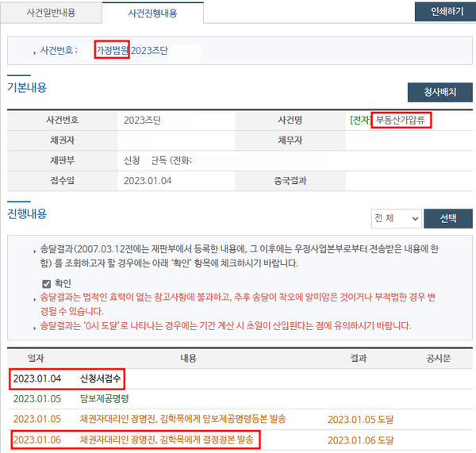The height and width of the screenshot is (453, 476).
Task: Click the 2023.01.06 도달 delivery result
Action: (360, 439)
